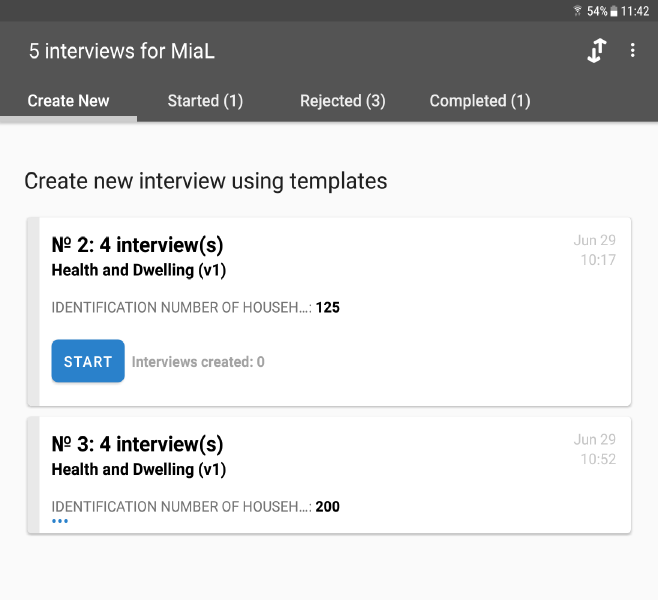Click household identification number 200
The image size is (658, 600).
pos(328,507)
